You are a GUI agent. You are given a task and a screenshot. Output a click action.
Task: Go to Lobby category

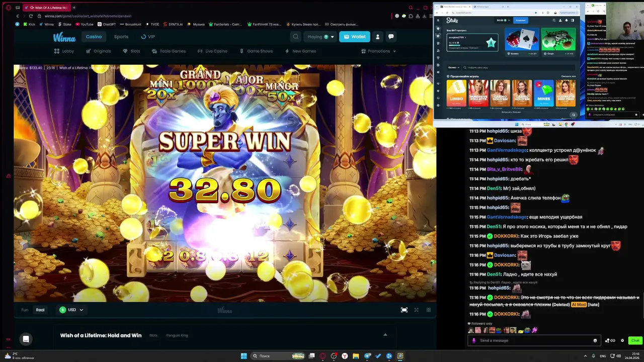64,51
